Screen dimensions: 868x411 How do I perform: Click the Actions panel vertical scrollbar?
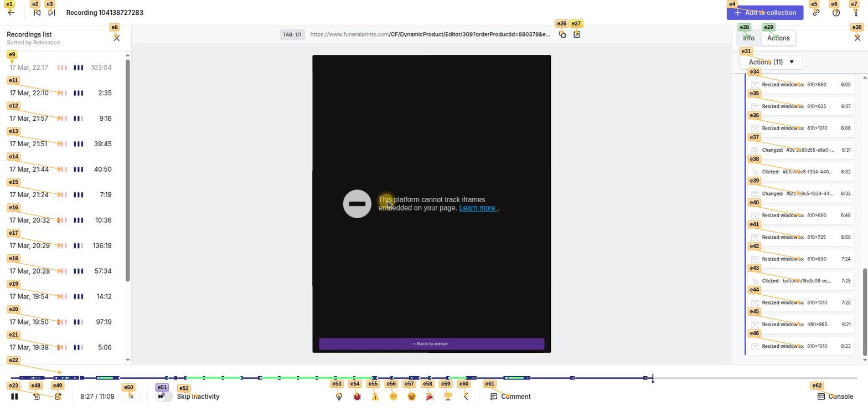click(x=865, y=312)
